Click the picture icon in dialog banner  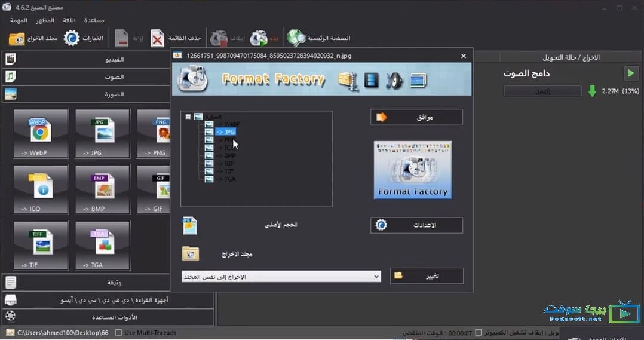click(418, 81)
